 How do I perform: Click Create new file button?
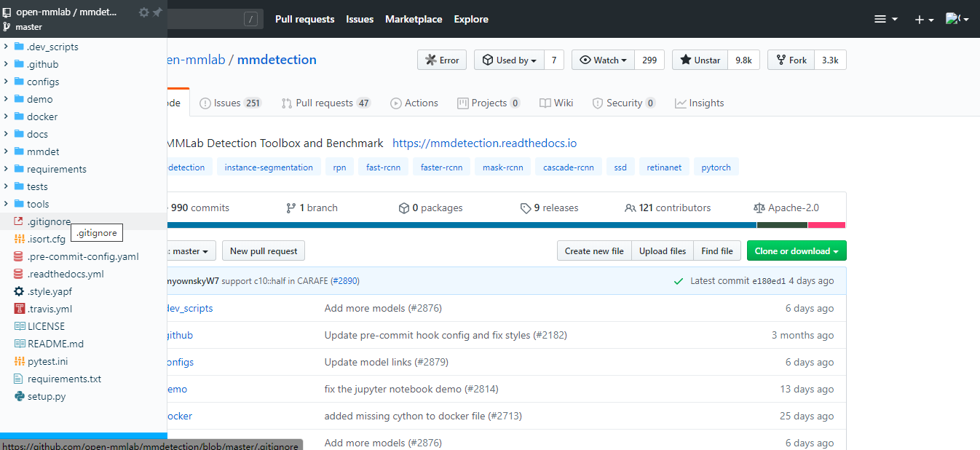pos(594,251)
